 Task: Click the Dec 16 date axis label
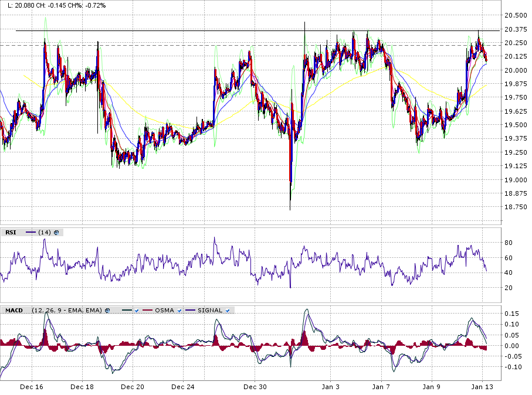click(32, 387)
